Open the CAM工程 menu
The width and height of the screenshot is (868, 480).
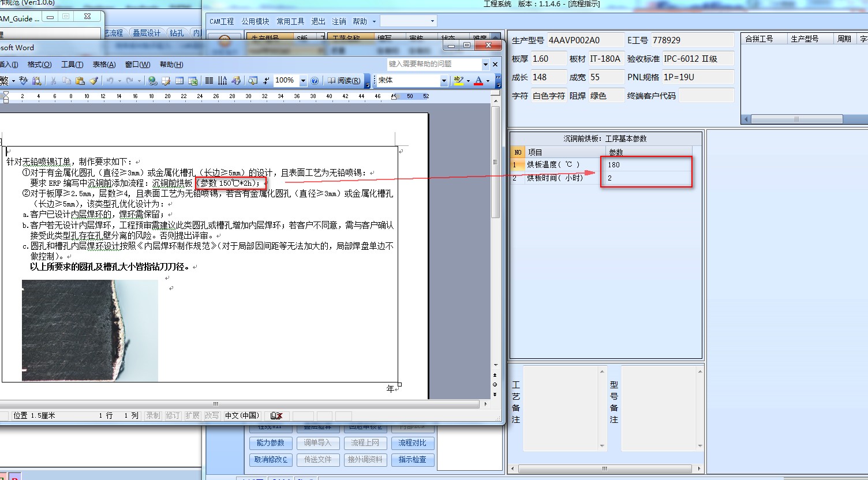222,21
